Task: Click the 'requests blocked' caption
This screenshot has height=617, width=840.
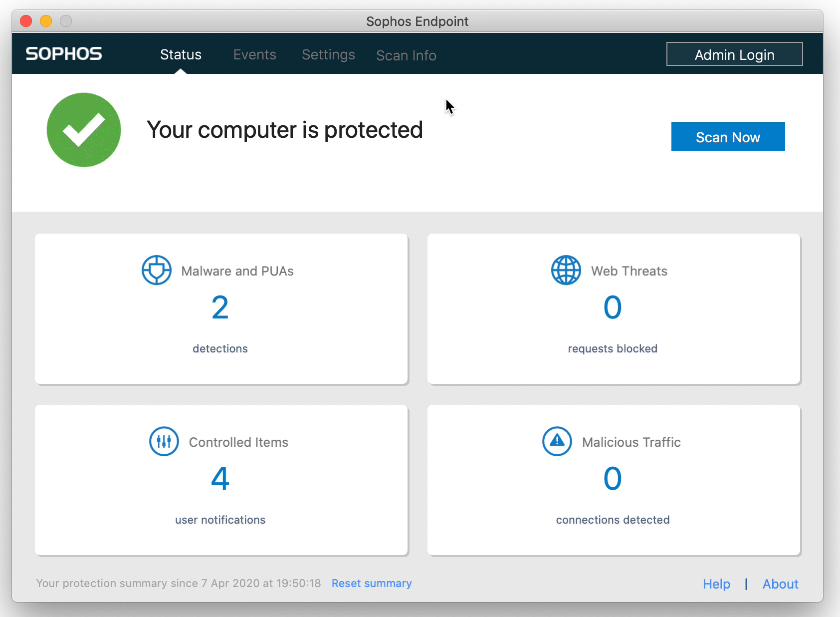Action: 613,348
